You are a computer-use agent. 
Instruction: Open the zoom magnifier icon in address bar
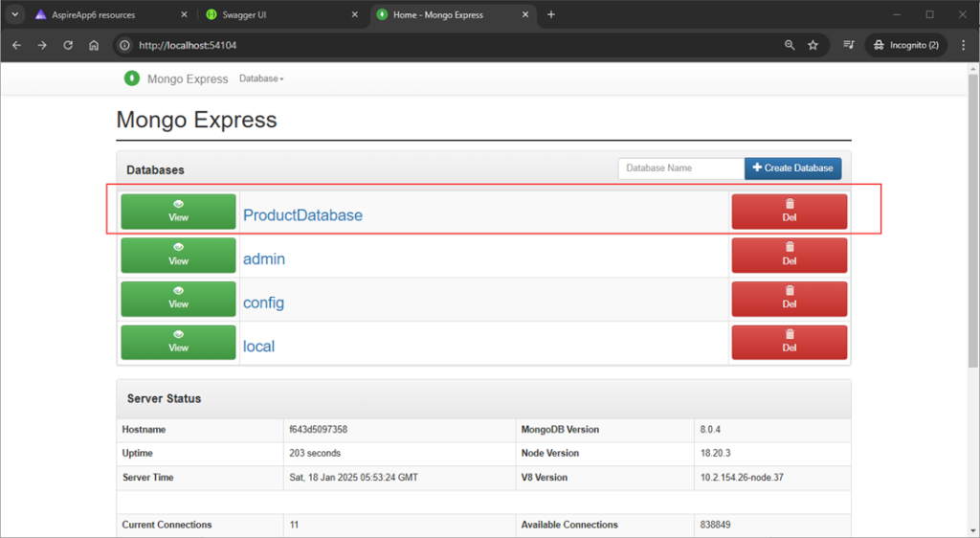coord(790,45)
